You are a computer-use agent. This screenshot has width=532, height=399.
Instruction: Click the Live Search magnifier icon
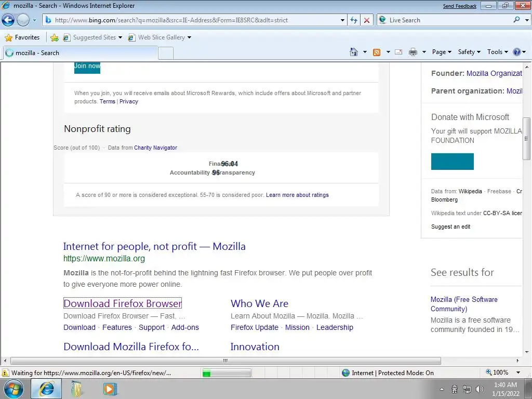click(x=516, y=20)
